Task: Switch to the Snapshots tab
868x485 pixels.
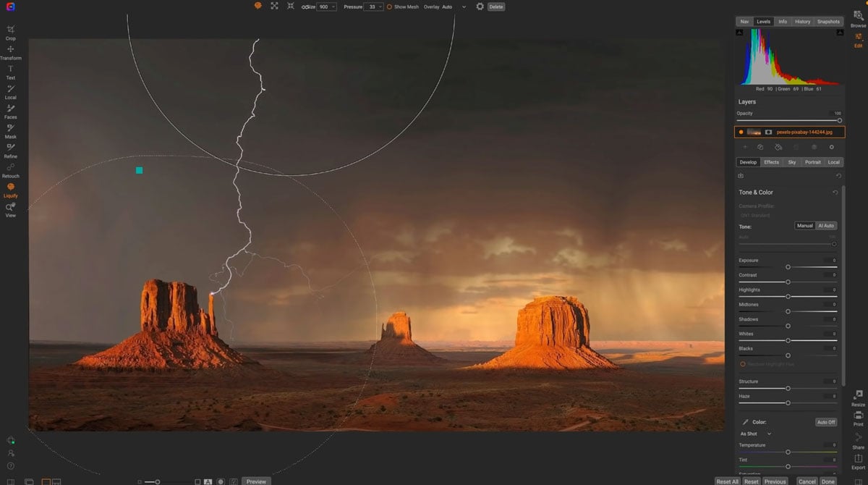Action: coord(828,22)
